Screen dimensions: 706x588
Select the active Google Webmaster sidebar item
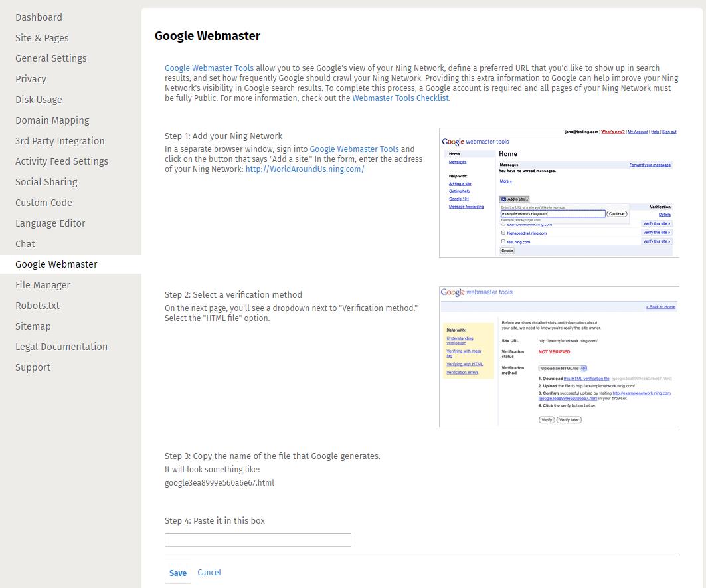[x=56, y=264]
